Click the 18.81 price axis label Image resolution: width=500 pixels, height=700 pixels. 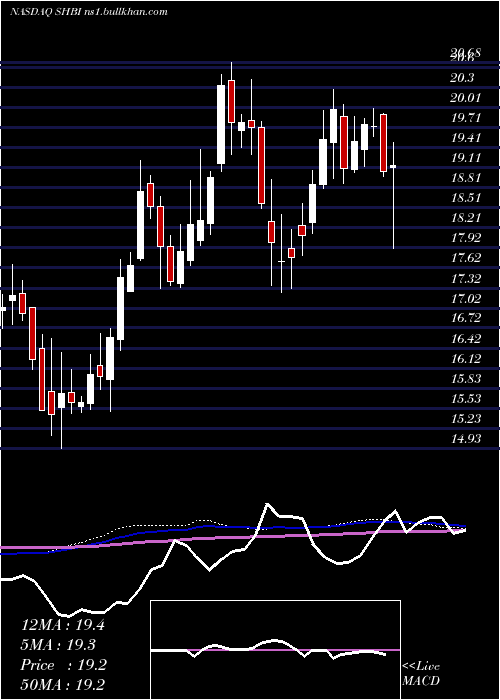(x=466, y=178)
